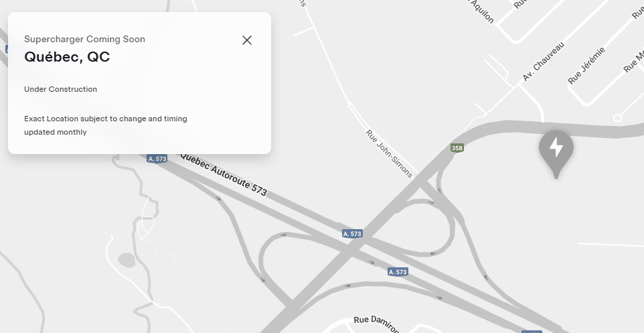Click the Supercharger Coming Soon subtitle
The image size is (644, 333).
(x=84, y=39)
